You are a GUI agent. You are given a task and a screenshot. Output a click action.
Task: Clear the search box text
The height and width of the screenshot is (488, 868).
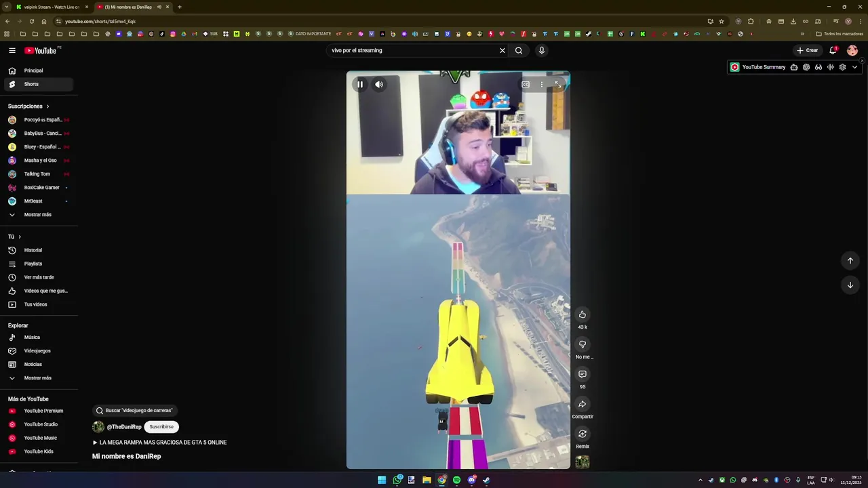(x=502, y=50)
